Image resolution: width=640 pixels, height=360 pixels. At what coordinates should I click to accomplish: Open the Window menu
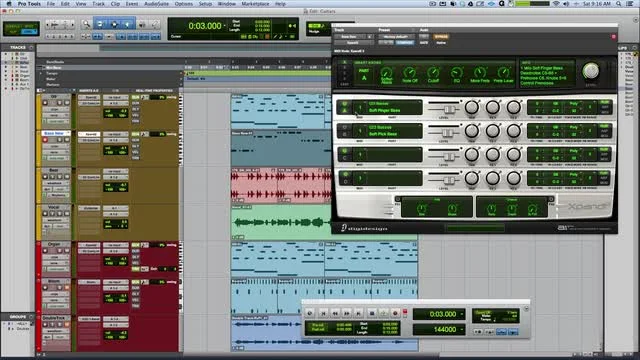pos(227,4)
